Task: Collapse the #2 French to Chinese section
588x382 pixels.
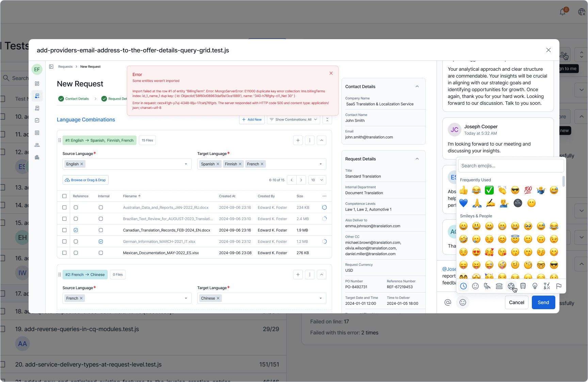Action: pyautogui.click(x=322, y=275)
